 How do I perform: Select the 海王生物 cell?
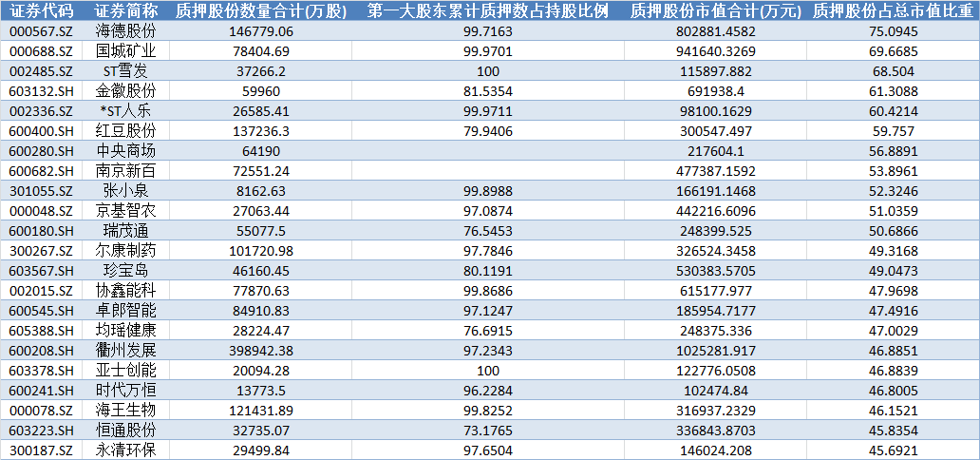coord(125,412)
